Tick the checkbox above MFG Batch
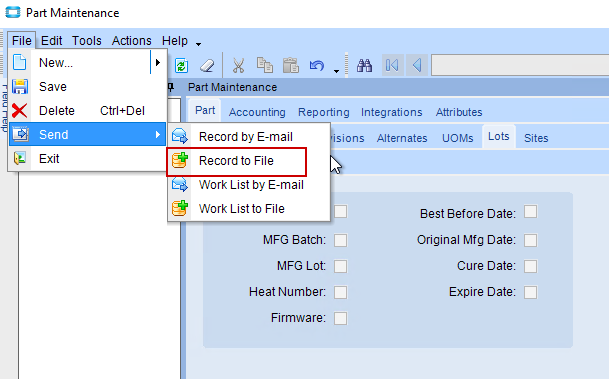Viewport: 609px width, 379px height. [x=341, y=212]
